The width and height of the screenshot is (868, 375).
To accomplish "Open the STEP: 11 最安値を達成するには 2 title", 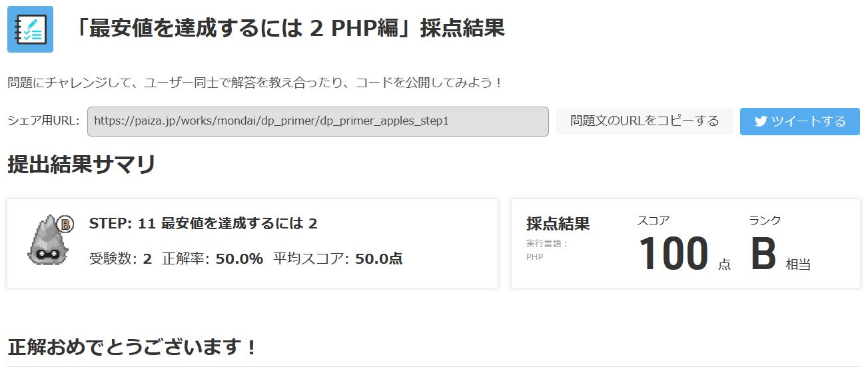I will [203, 223].
